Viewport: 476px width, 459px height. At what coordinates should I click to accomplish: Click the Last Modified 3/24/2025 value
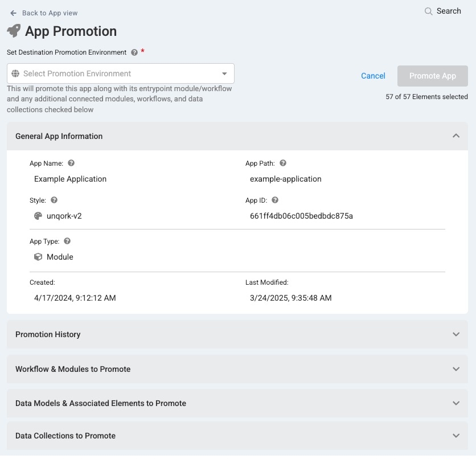pos(290,298)
